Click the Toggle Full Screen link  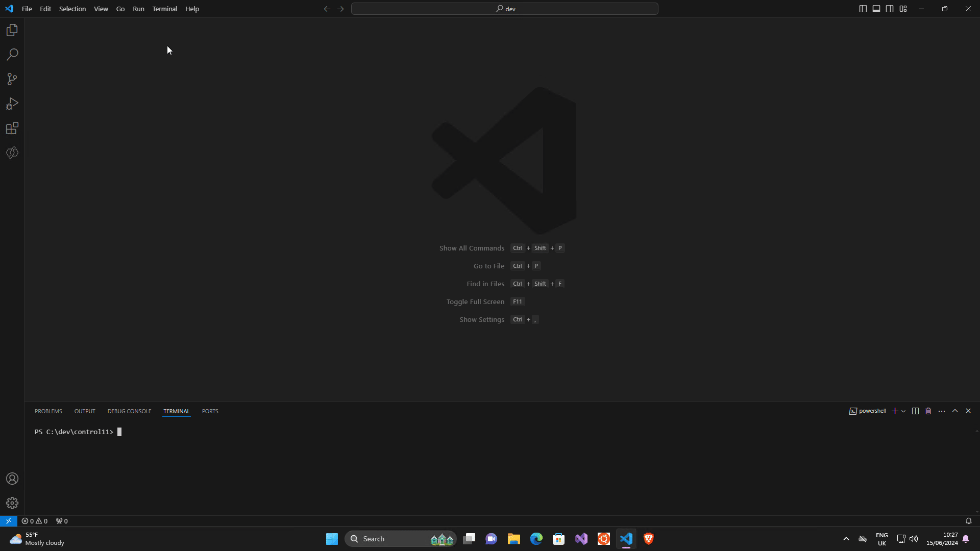[x=475, y=302]
